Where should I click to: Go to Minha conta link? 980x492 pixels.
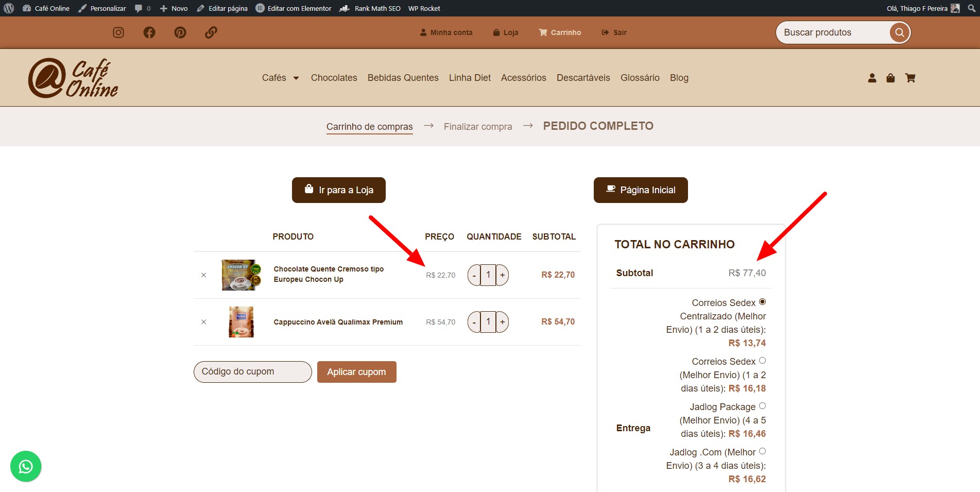coord(446,32)
